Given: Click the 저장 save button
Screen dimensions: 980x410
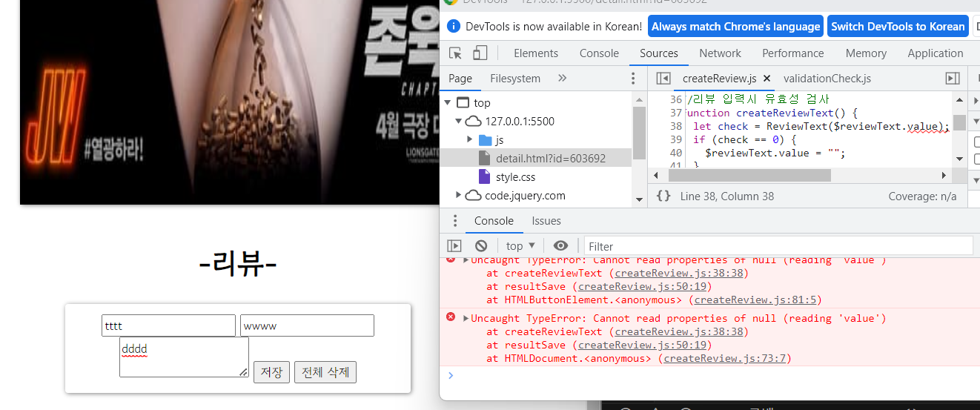Looking at the screenshot, I should [271, 372].
